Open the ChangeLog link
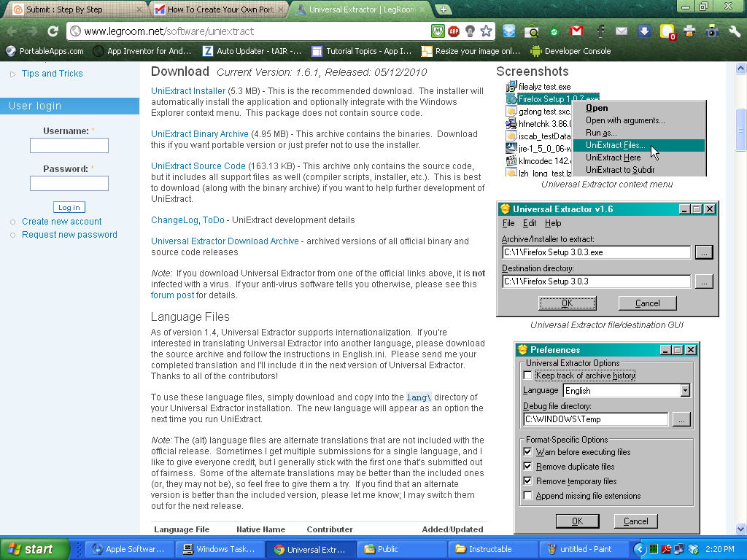 coord(174,220)
